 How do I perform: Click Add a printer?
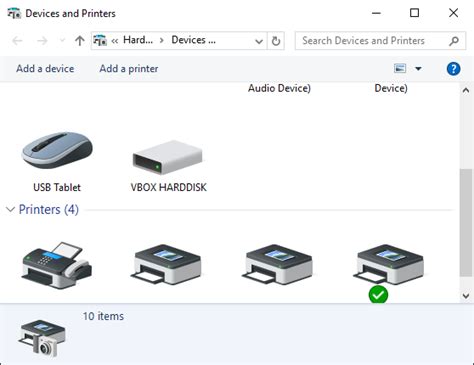[129, 69]
